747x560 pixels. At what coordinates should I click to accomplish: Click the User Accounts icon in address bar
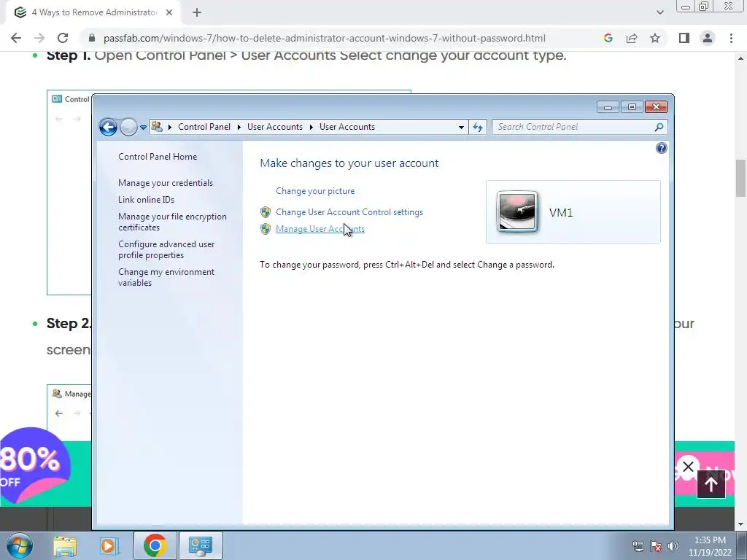157,127
